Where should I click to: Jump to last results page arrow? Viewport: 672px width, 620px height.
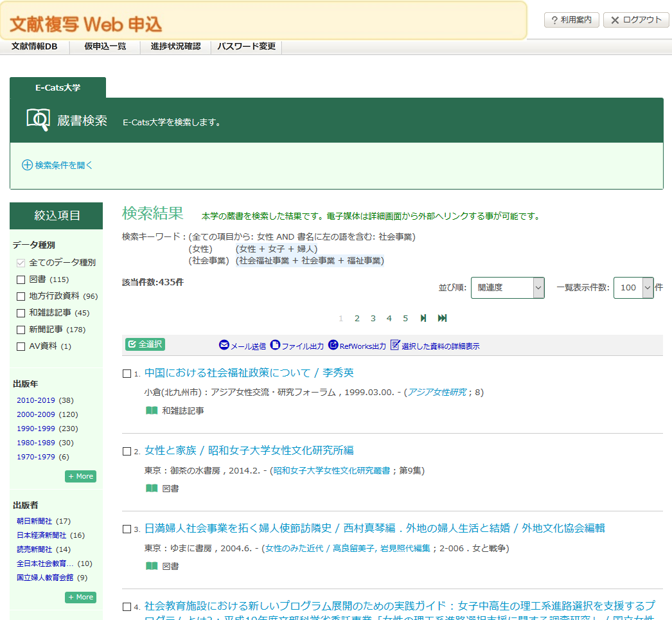tap(442, 318)
